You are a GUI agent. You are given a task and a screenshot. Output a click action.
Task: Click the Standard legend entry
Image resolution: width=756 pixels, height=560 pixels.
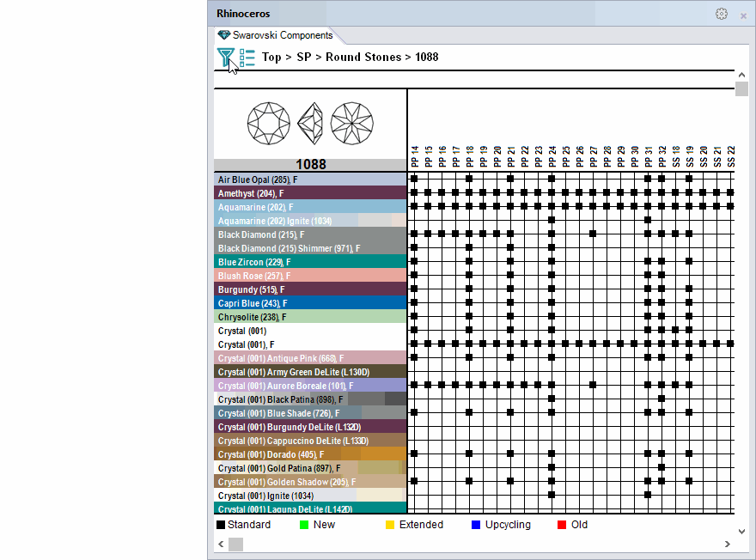(244, 525)
